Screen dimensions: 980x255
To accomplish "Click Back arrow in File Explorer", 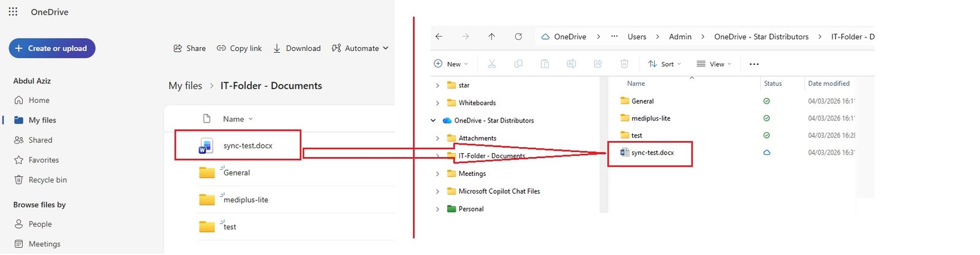I will pos(439,37).
